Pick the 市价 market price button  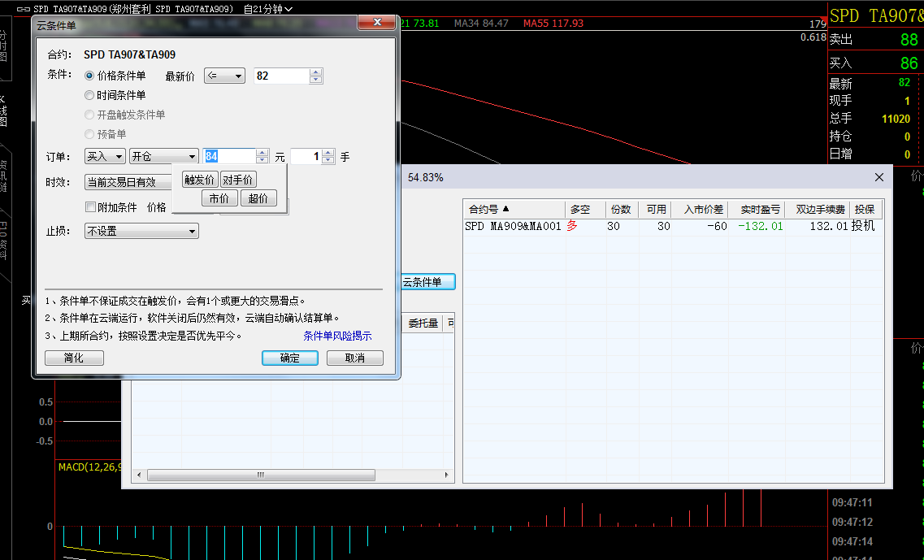coord(219,198)
